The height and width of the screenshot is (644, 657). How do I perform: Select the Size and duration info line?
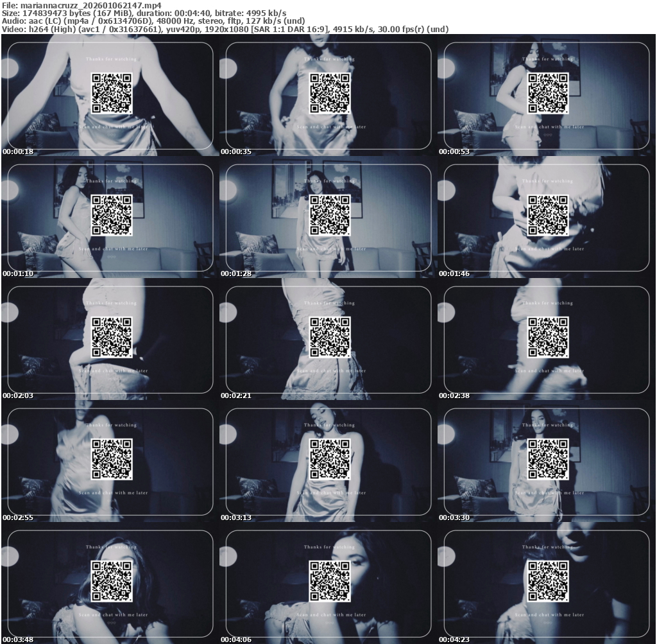(x=144, y=13)
